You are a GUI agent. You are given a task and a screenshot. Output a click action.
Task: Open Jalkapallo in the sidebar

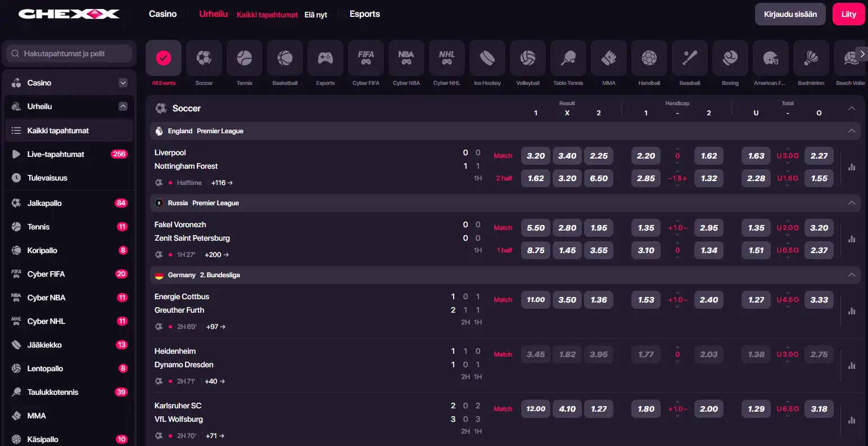(69, 203)
